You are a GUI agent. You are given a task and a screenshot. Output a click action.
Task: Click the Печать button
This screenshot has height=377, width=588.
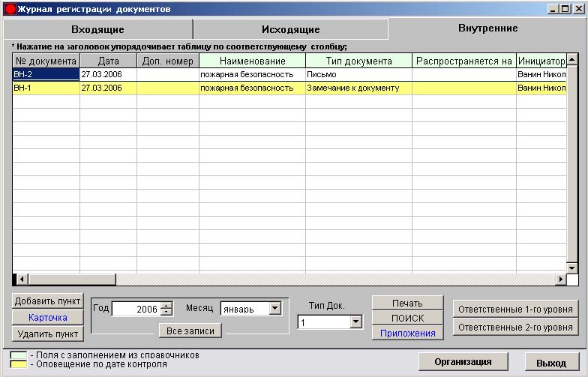tap(408, 303)
